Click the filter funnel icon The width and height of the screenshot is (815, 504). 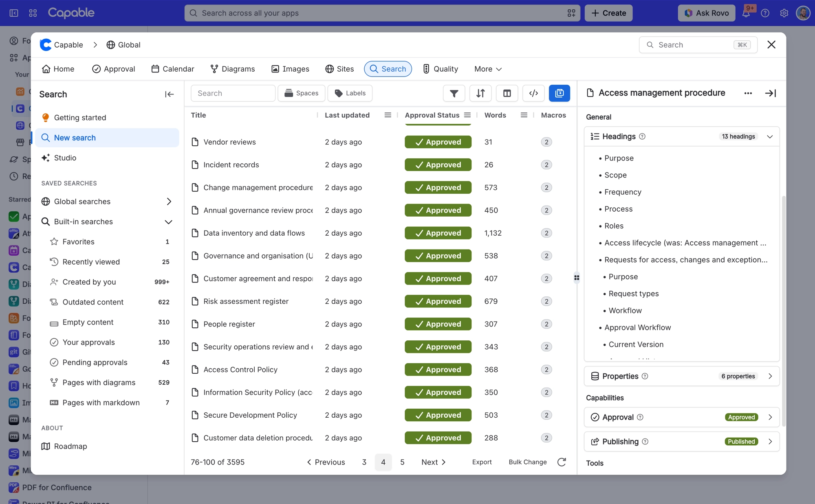[x=454, y=93]
